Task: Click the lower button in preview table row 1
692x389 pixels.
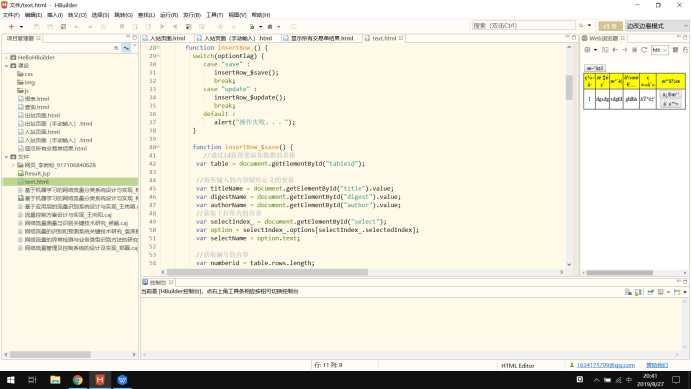Action: pos(670,104)
